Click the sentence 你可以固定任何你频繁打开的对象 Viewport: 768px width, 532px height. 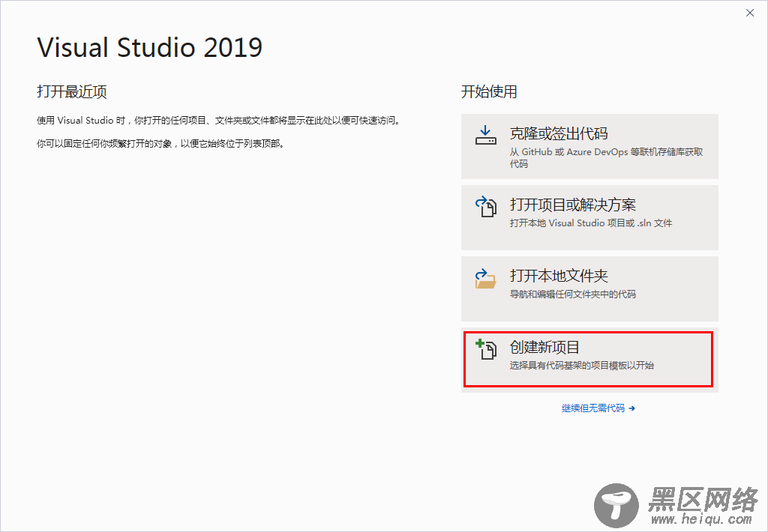pos(161,144)
